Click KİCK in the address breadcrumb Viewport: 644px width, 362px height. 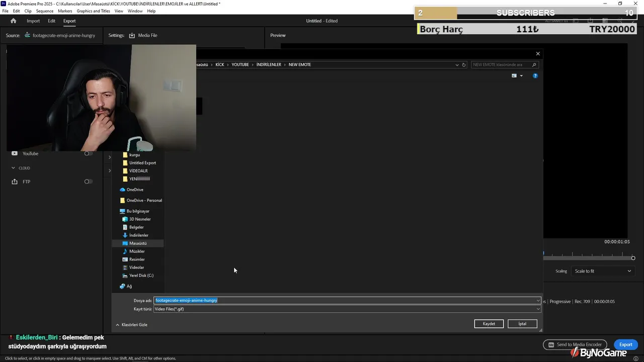point(220,64)
